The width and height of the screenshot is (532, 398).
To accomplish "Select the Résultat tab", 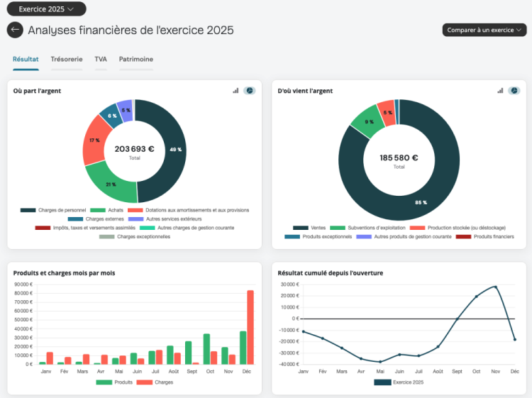I will pos(26,60).
